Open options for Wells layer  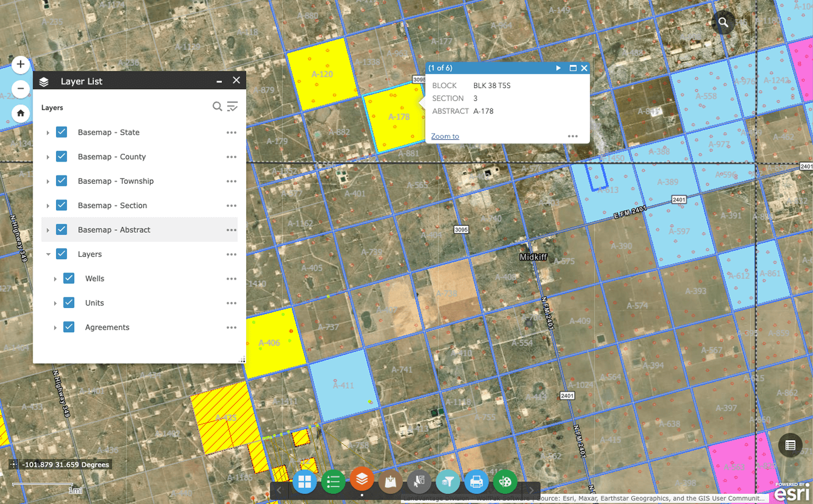coord(231,279)
